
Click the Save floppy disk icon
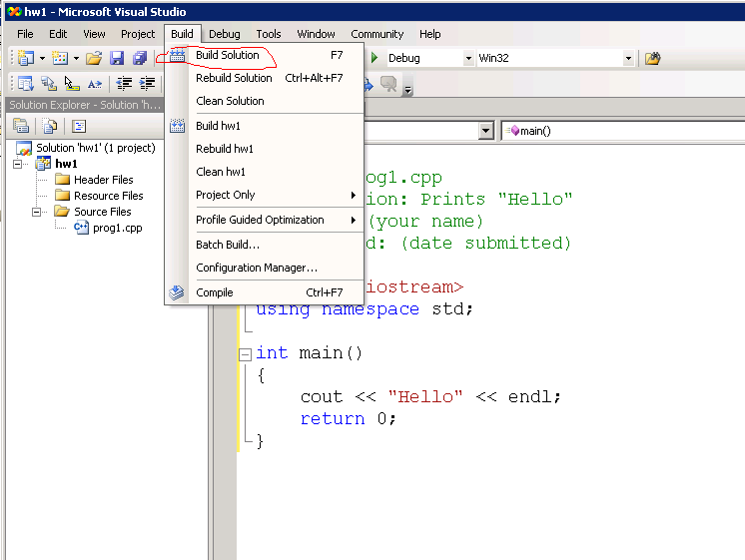pyautogui.click(x=117, y=58)
